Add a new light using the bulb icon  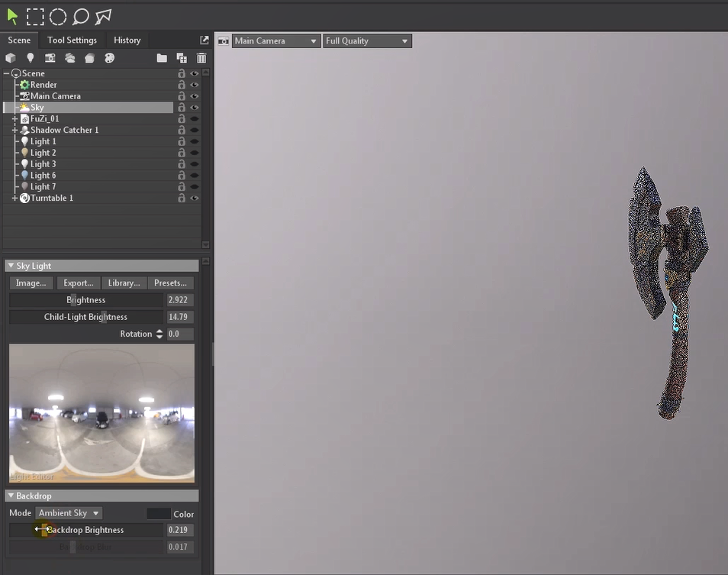[x=31, y=58]
